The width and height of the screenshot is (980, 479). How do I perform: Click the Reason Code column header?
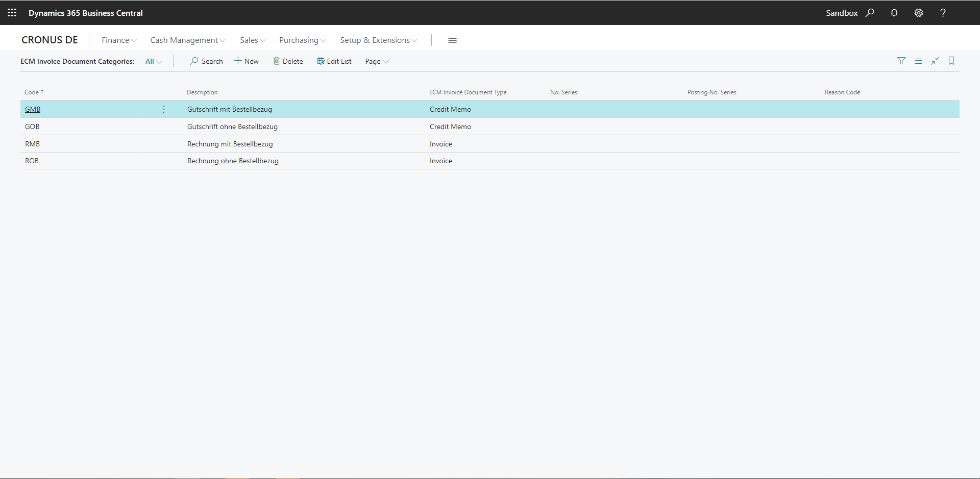tap(842, 92)
